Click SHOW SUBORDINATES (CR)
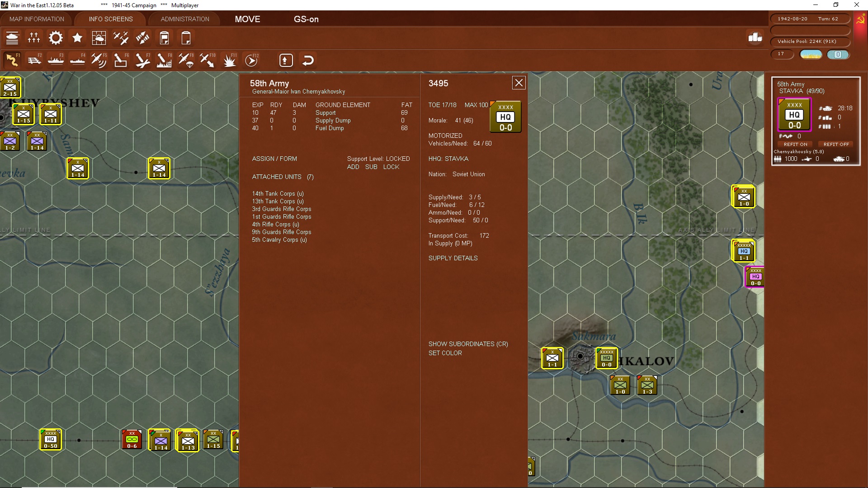Image resolution: width=868 pixels, height=488 pixels. [x=468, y=344]
